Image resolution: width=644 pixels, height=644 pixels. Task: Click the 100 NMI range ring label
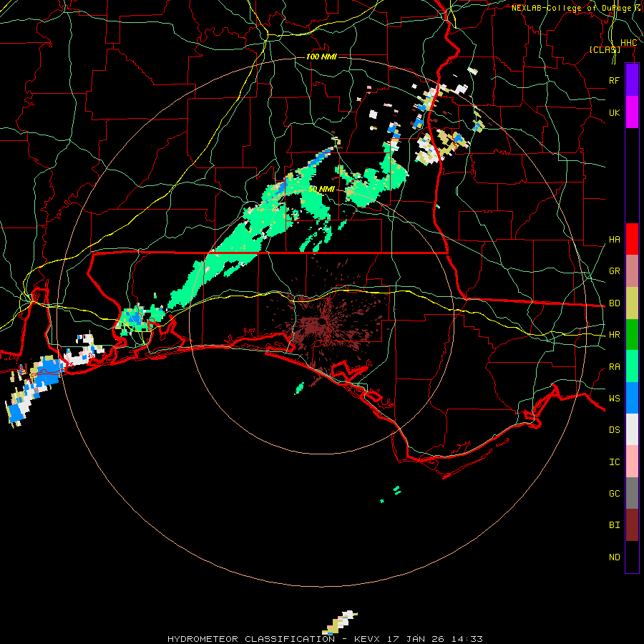coord(321,57)
